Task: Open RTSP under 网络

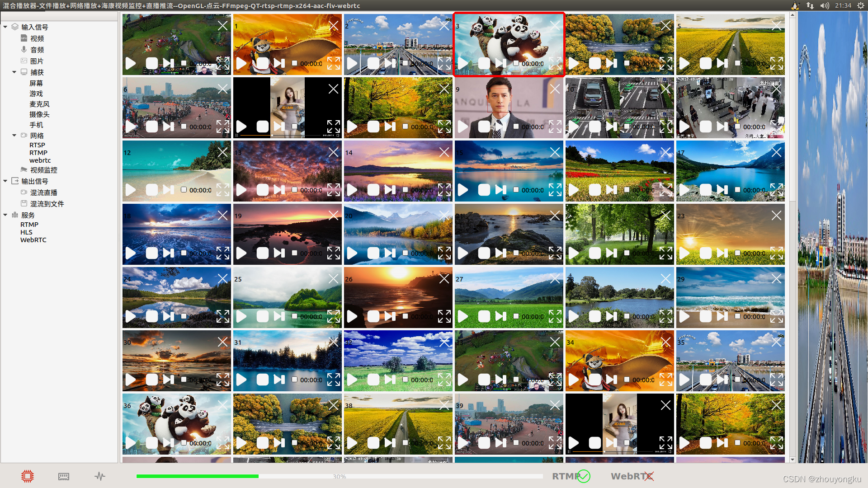Action: tap(37, 145)
